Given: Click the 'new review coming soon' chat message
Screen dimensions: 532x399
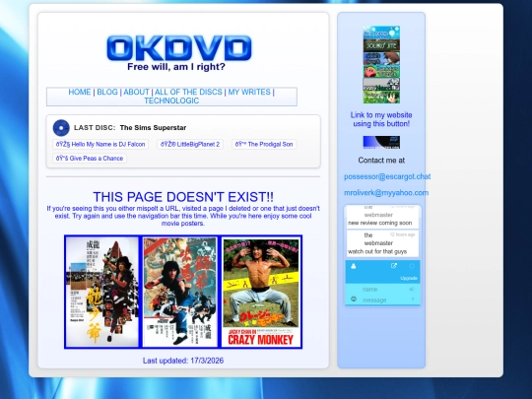Looking at the screenshot, I should 380,223.
